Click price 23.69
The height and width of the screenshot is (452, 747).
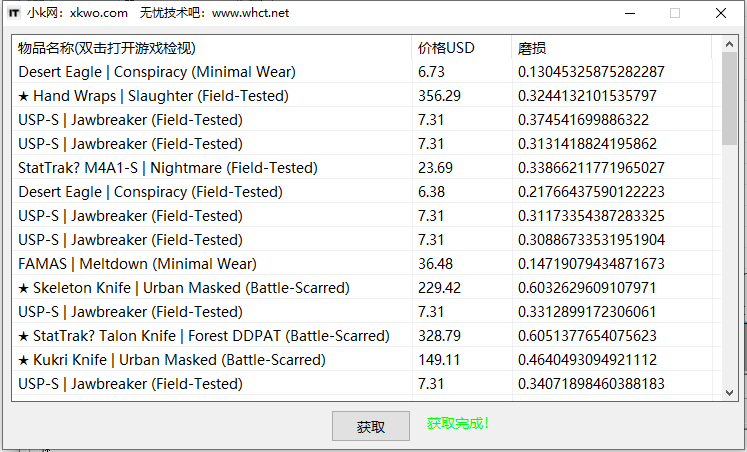[x=435, y=168]
